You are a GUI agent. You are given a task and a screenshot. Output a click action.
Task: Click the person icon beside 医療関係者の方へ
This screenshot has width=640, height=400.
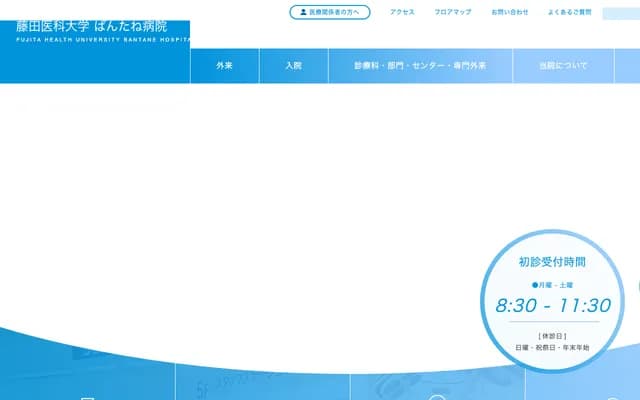point(303,13)
